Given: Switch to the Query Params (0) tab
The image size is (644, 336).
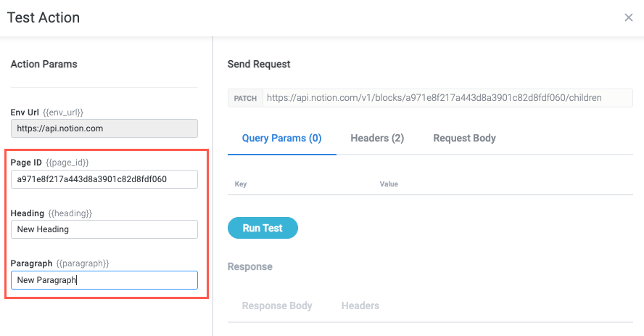Looking at the screenshot, I should pos(281,138).
